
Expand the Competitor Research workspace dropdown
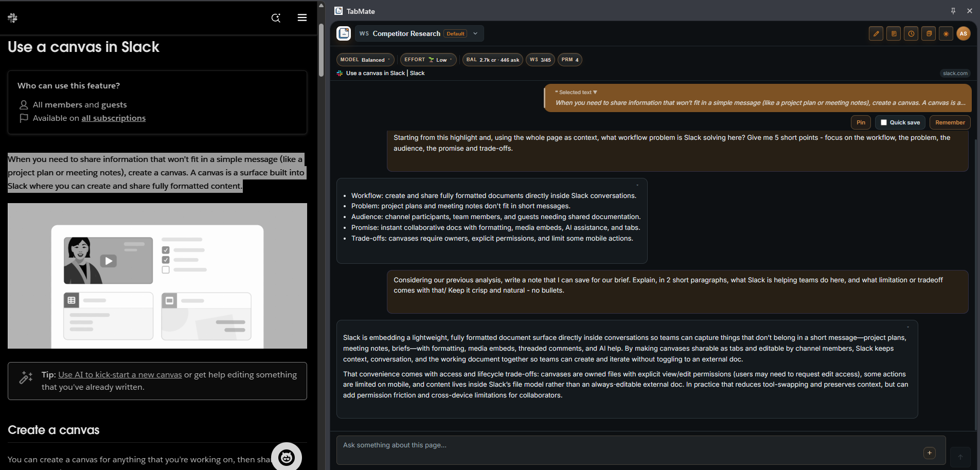(x=476, y=33)
